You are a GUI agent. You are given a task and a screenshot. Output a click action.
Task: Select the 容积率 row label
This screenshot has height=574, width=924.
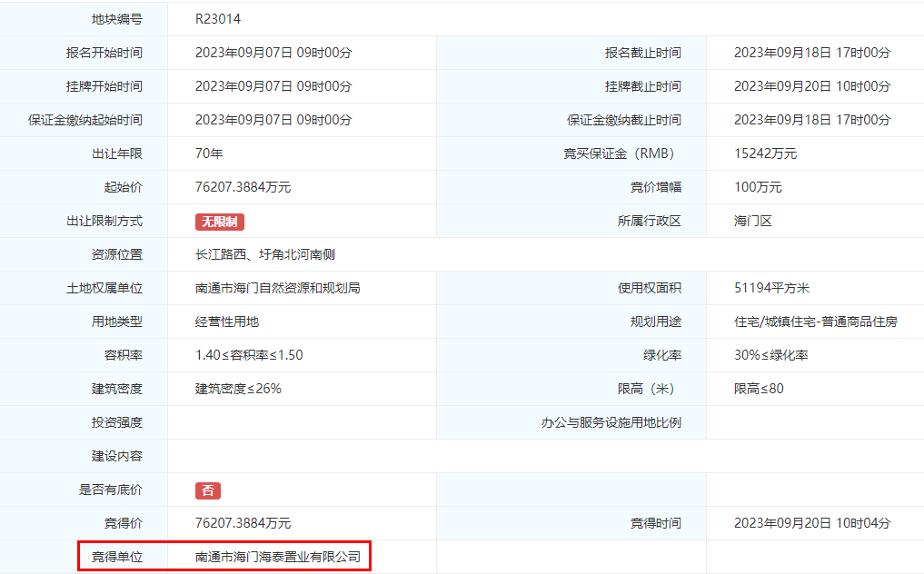(x=124, y=355)
